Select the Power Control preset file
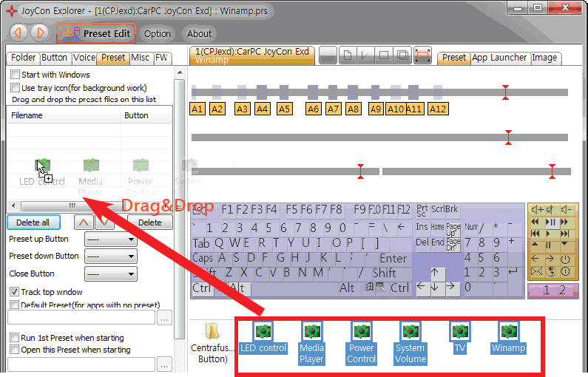The image size is (588, 377). [361, 342]
